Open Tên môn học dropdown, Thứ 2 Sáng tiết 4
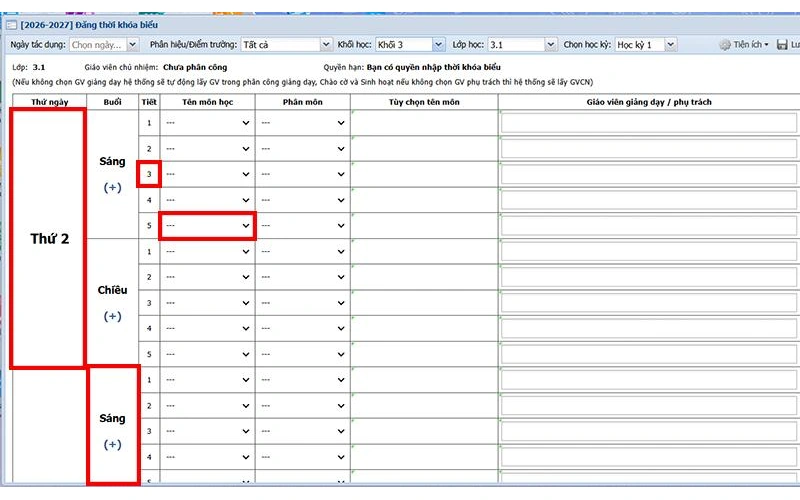This screenshot has width=800, height=500. tap(208, 200)
